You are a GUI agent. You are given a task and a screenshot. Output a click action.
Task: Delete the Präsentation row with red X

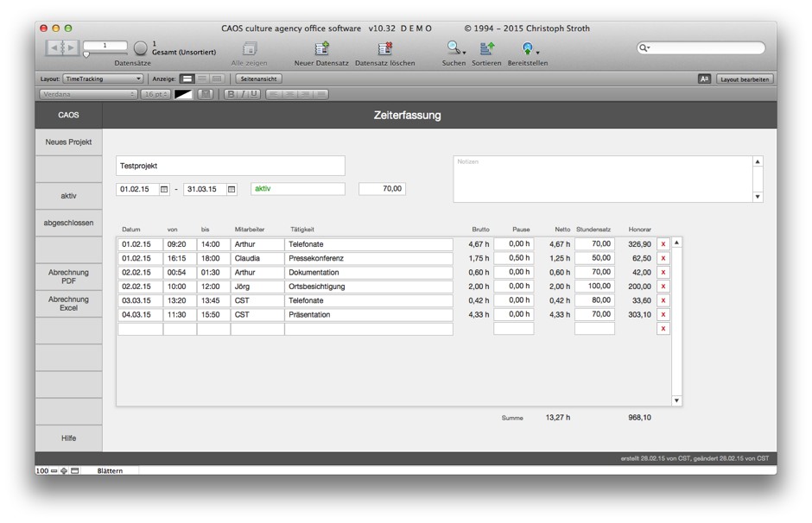pos(663,314)
